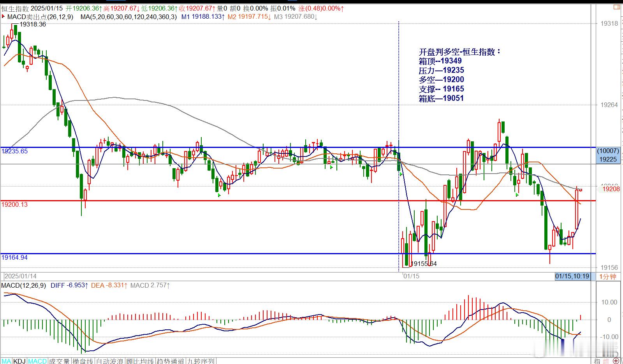The height and width of the screenshot is (364, 623).
Task: Click the 多空—19200 annotation line
Action: [x=442, y=80]
